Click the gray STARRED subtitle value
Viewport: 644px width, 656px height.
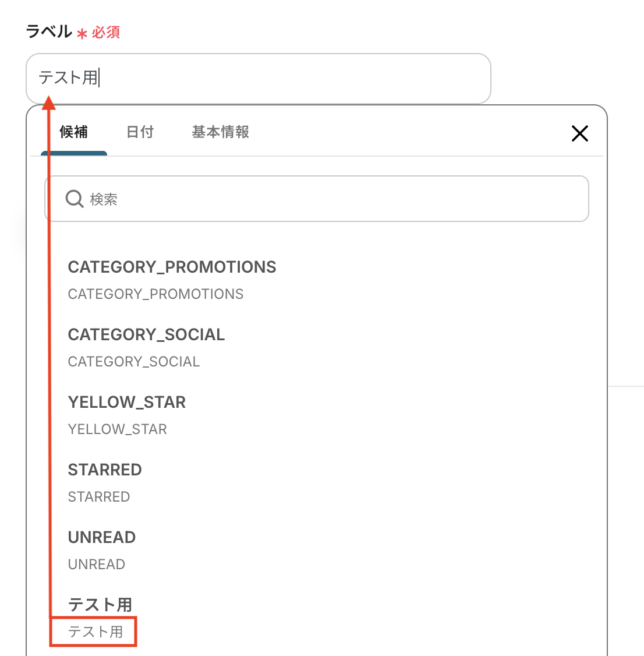[99, 496]
